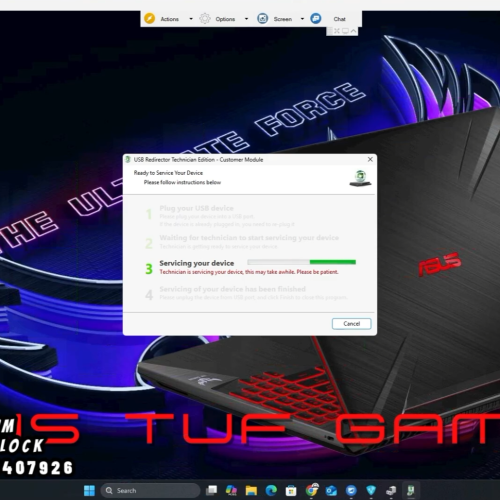Click the 'Plug your USB device' step
The image size is (500, 500).
pos(196,208)
